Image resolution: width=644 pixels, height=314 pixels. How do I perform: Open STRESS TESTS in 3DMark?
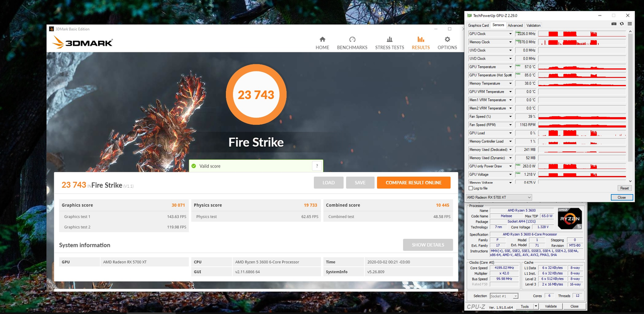389,43
